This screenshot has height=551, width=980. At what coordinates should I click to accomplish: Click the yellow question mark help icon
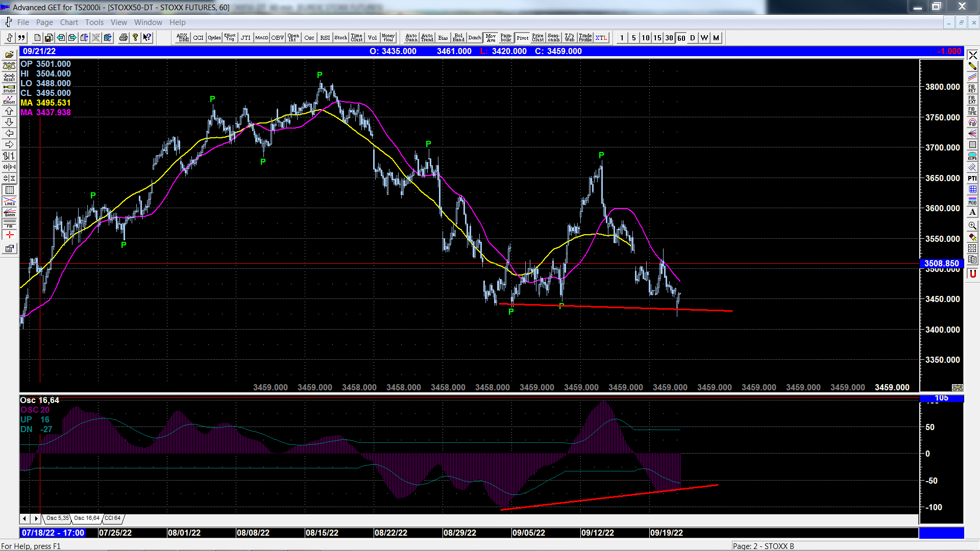click(135, 38)
